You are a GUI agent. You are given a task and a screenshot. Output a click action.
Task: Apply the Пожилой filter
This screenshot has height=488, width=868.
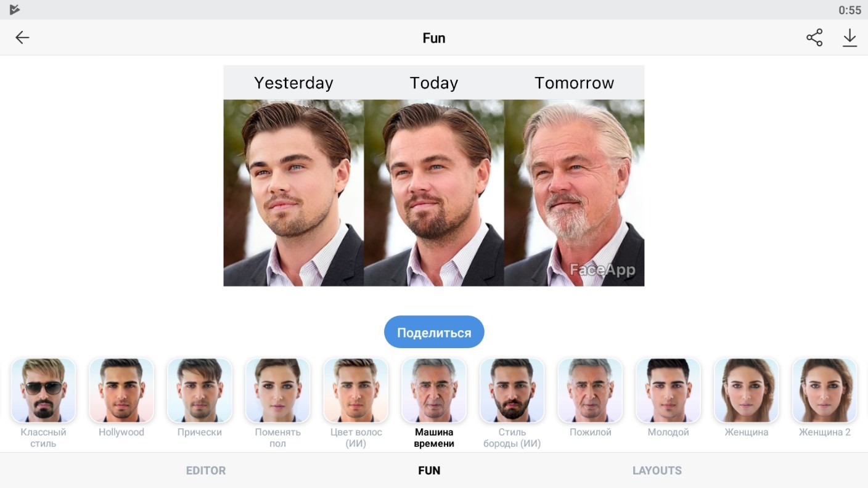tap(590, 391)
